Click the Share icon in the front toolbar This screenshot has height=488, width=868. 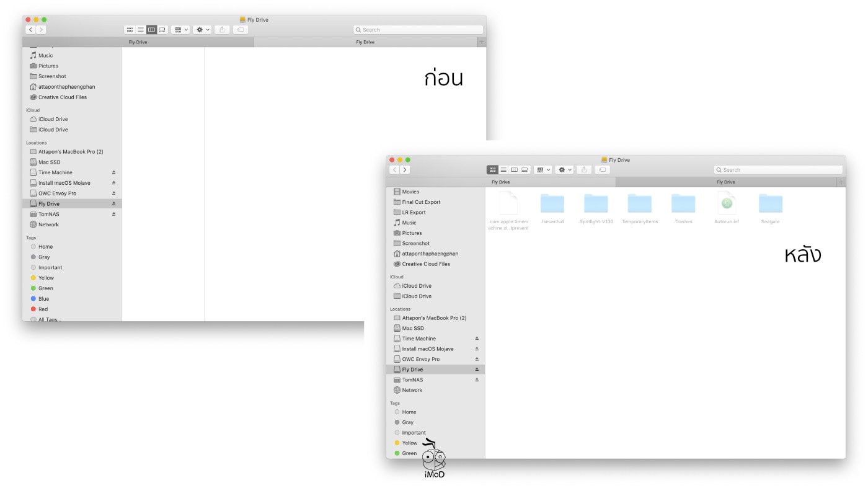(x=583, y=169)
